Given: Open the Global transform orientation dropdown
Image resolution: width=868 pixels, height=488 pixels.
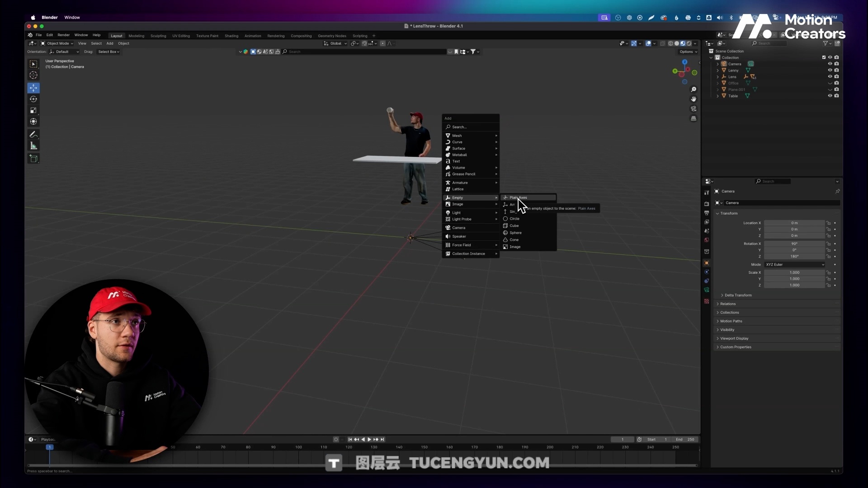Looking at the screenshot, I should coord(335,43).
